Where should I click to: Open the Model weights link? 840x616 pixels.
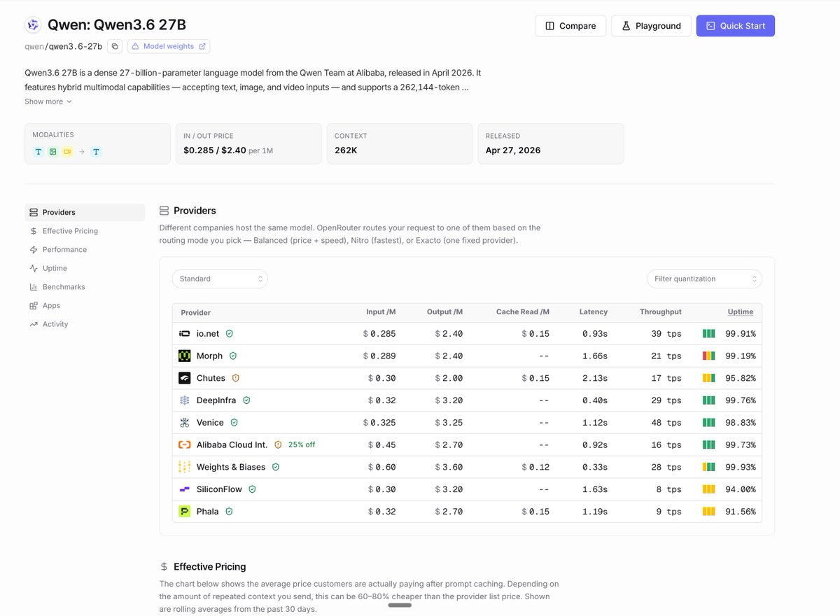[x=169, y=46]
